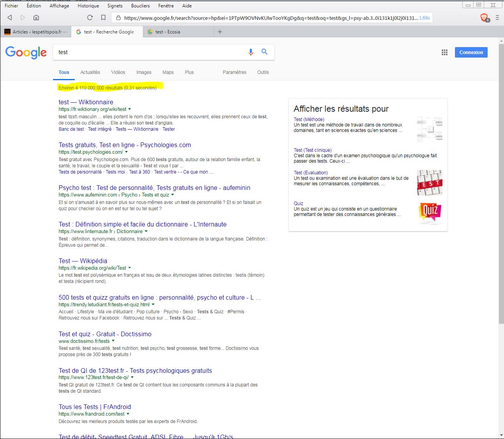Screen dimensions: 504x439
Task: Open the Historique menu
Action: (88, 6)
